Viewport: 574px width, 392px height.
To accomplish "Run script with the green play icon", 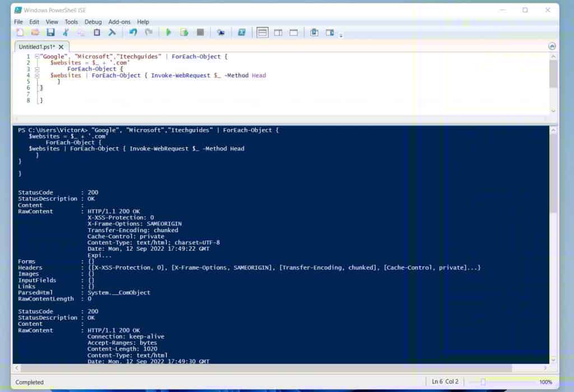I will click(x=168, y=33).
